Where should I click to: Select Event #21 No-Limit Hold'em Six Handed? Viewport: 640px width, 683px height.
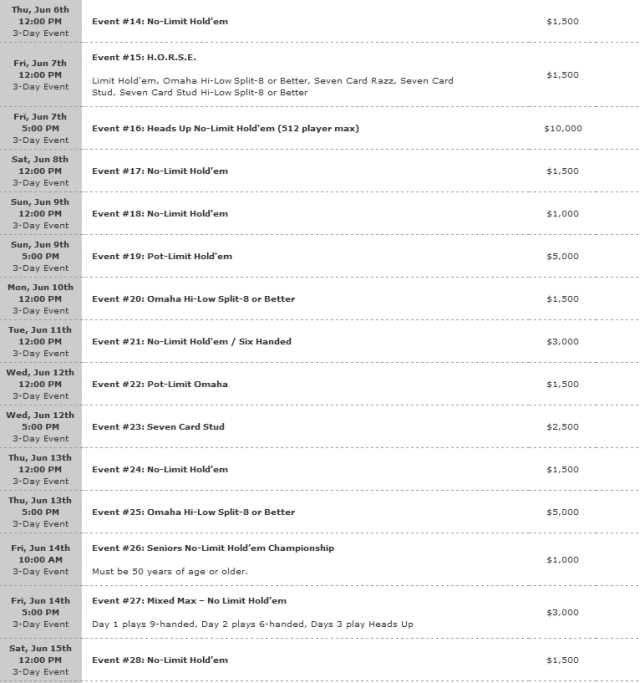click(x=192, y=342)
